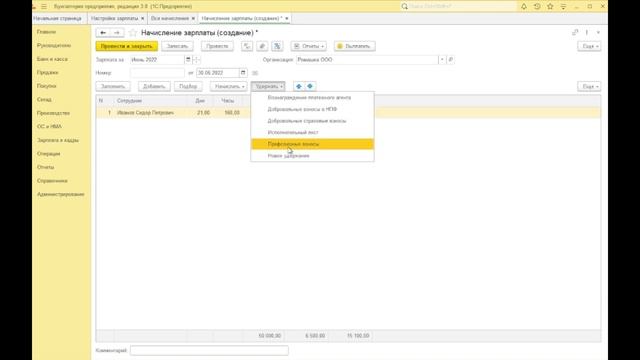Select Исполнительный лист

point(312,132)
